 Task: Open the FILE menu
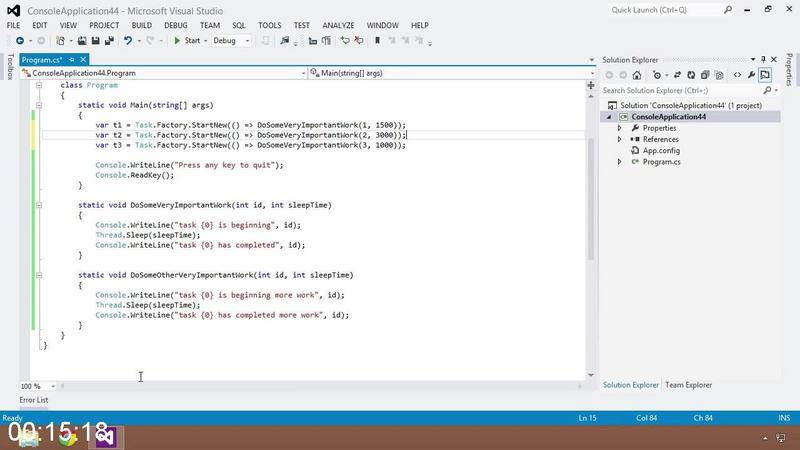[13, 25]
